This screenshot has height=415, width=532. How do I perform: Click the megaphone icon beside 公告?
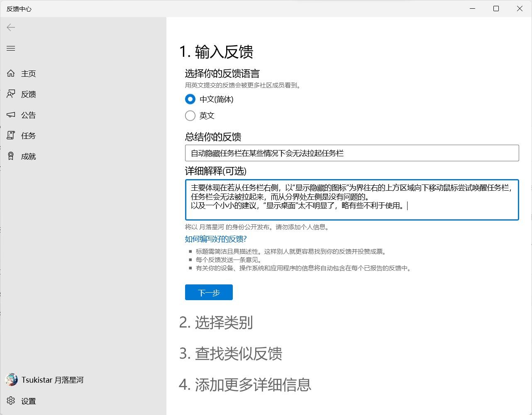pos(11,115)
